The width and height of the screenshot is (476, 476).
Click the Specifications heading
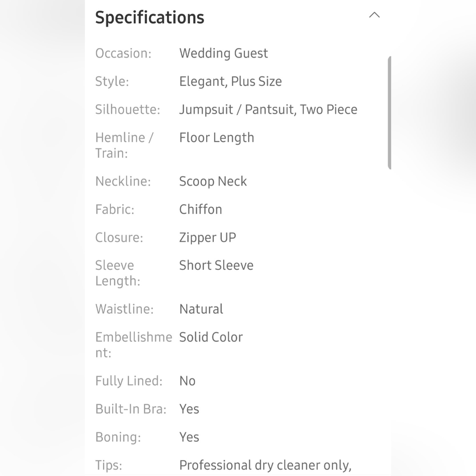149,18
